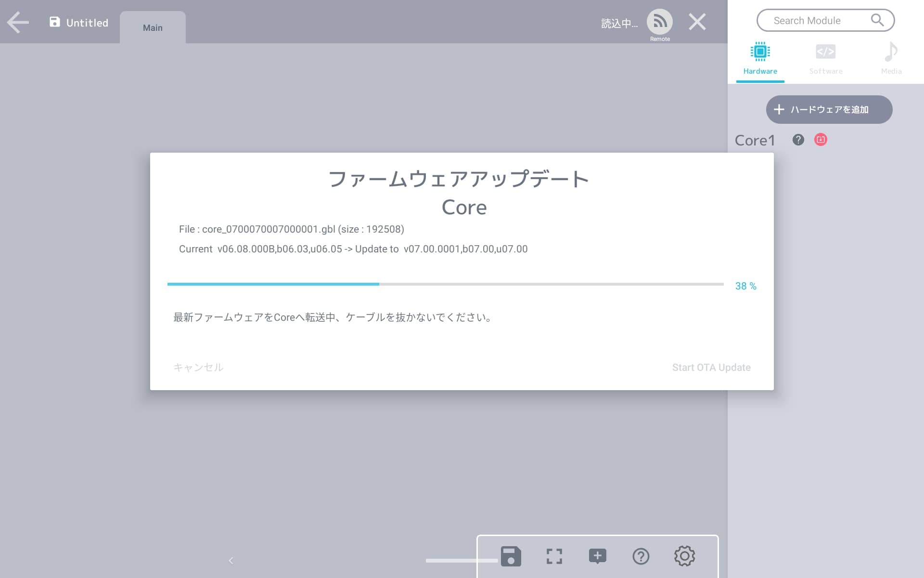Close the editor with the X icon
924x578 pixels.
pos(697,22)
